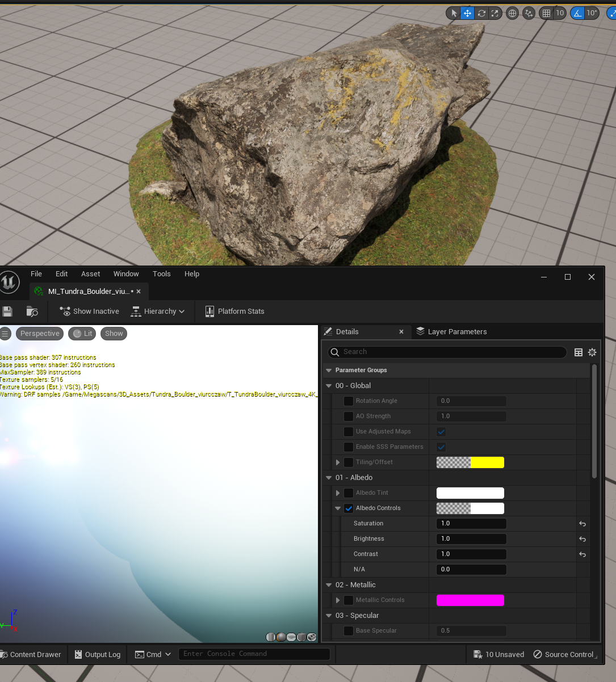The height and width of the screenshot is (682, 616).
Task: Collapse the 00 - Global group
Action: tap(329, 386)
